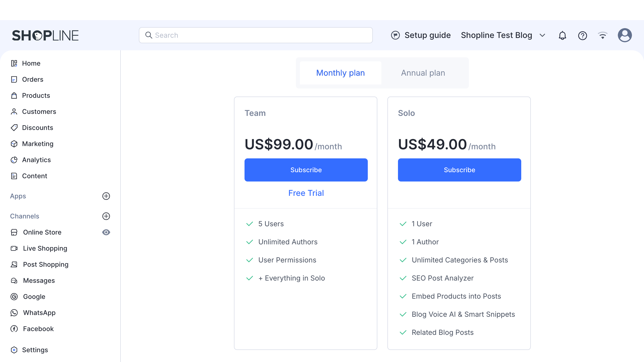Screen dimensions: 644x362
Task: Open Settings gear in sidebar
Action: click(14, 350)
